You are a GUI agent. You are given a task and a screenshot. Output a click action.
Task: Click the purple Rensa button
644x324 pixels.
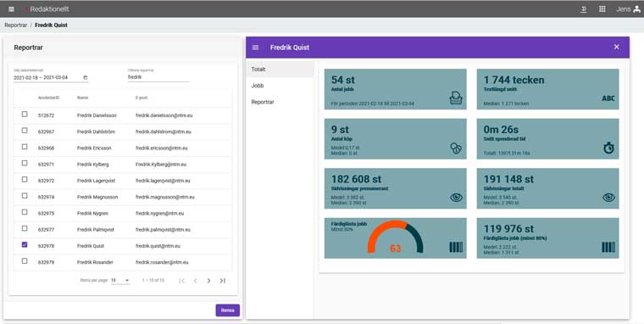pos(228,310)
